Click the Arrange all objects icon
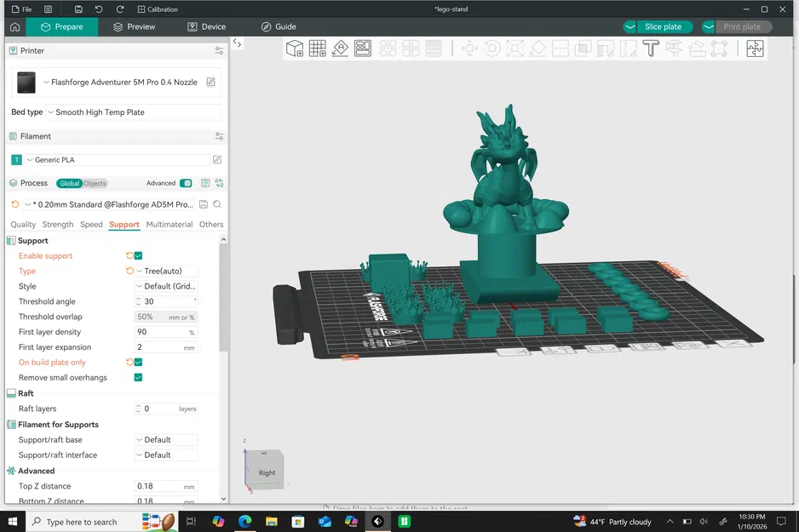This screenshot has width=799, height=532. pos(363,49)
